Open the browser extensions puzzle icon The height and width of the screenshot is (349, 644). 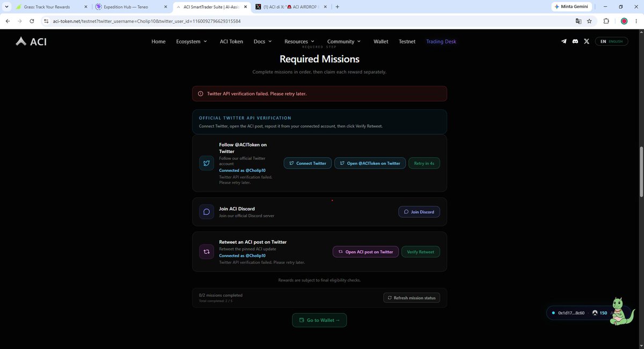[x=606, y=21]
